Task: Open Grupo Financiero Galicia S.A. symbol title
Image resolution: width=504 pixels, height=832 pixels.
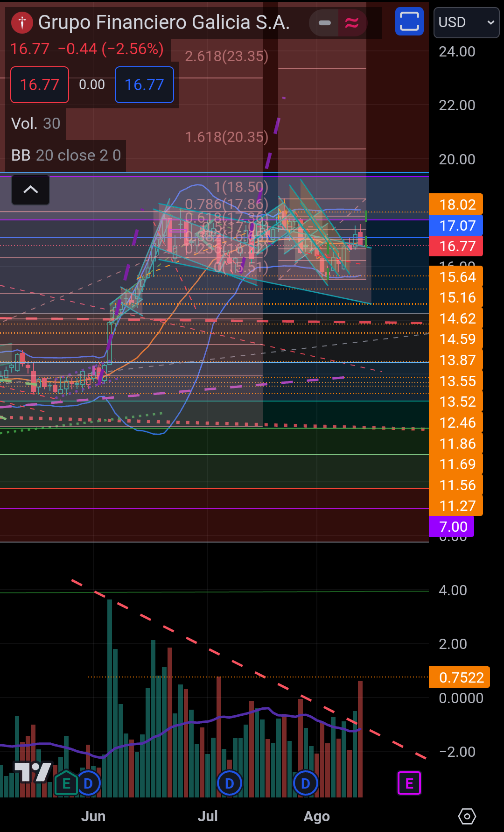Action: pos(164,22)
